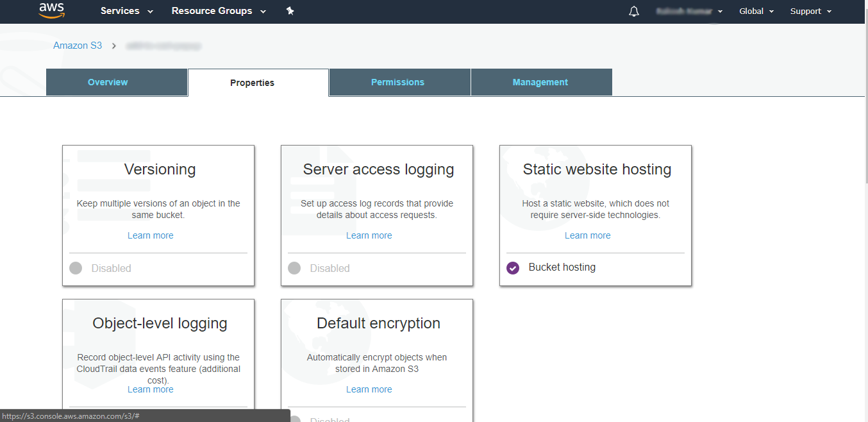Image resolution: width=868 pixels, height=422 pixels.
Task: Switch to the Permissions tab
Action: tap(397, 82)
